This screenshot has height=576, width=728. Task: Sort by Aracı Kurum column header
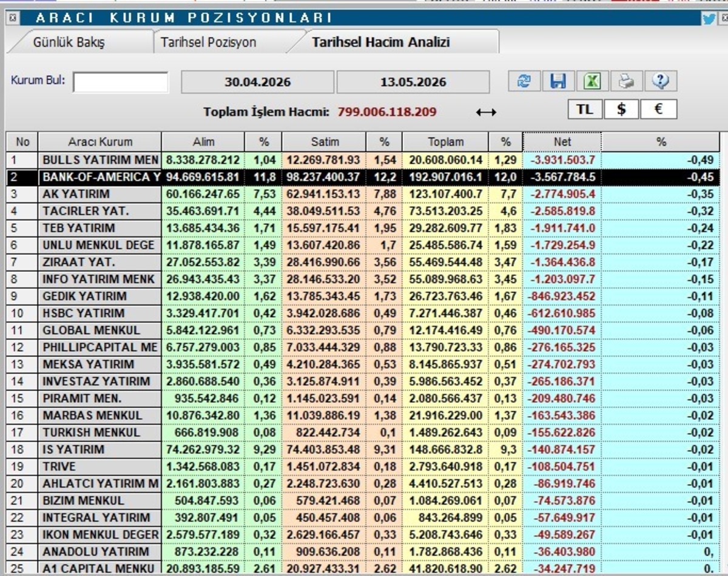point(100,142)
